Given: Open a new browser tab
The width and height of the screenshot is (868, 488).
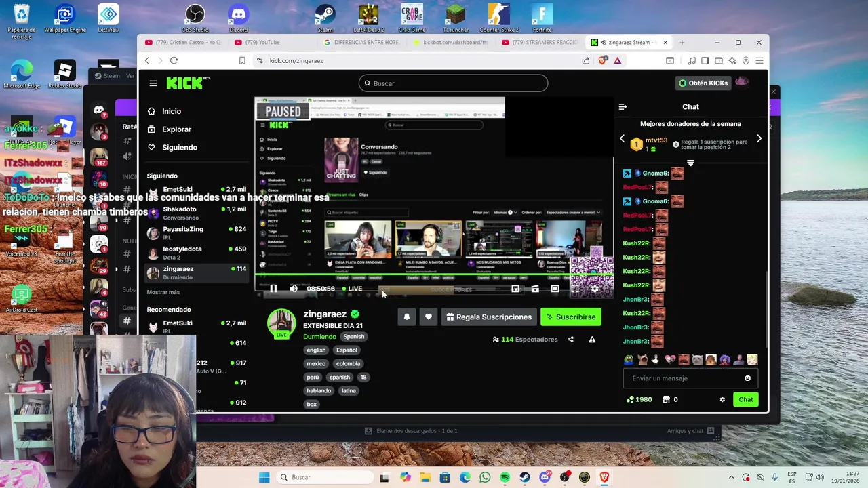Looking at the screenshot, I should [x=682, y=42].
